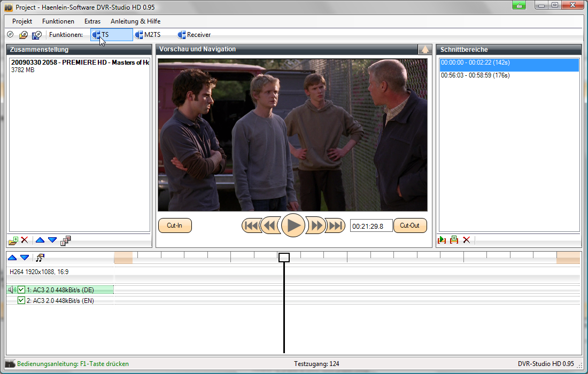Open the Projekt menu
Screen dimensions: 588x374
[x=22, y=21]
